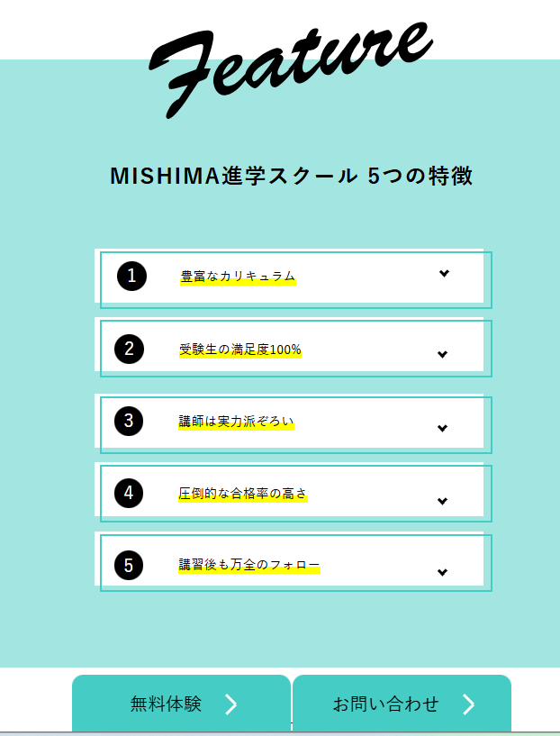Open the 圧倒的な合格率の高さ accordion title
The image size is (560, 736).
point(242,494)
